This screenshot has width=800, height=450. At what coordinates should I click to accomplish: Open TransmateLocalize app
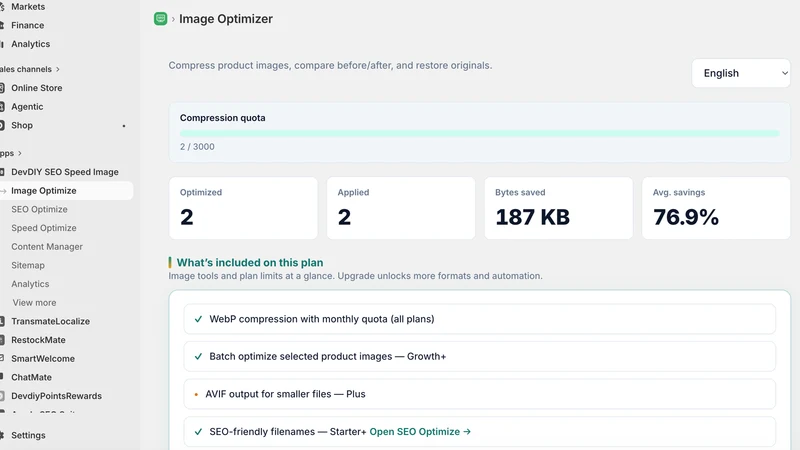pos(51,321)
